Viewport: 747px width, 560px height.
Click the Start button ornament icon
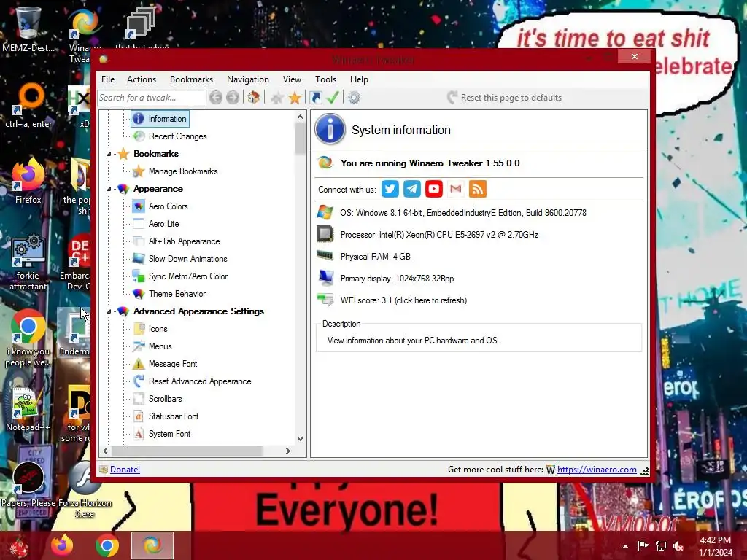tap(19, 546)
